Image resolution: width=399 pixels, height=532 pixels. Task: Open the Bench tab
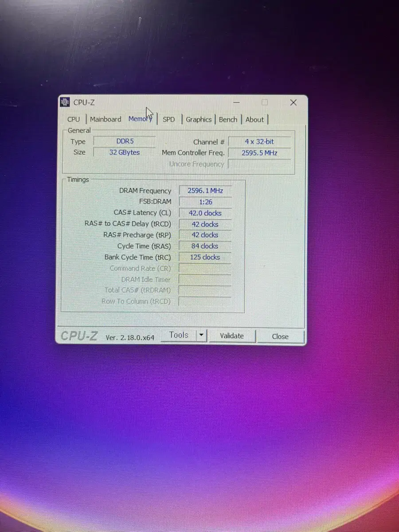(228, 119)
